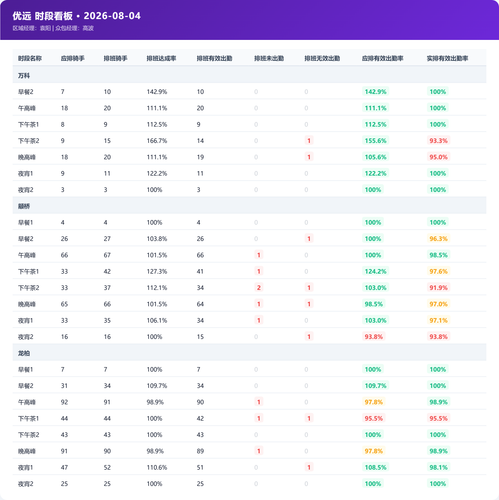Select the 166.7% achievement rate cell
This screenshot has height=500, width=499.
(x=157, y=141)
